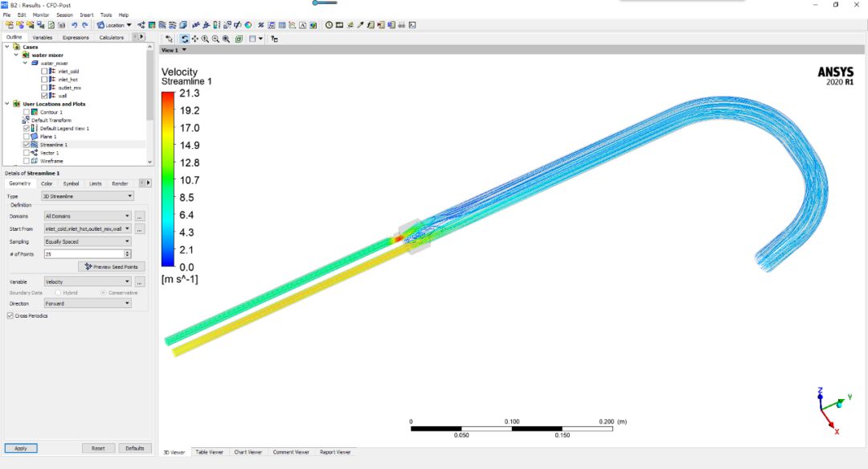Insert a Vector plot from the toolbar
Viewport: 868px width, 469px height.
[141, 26]
